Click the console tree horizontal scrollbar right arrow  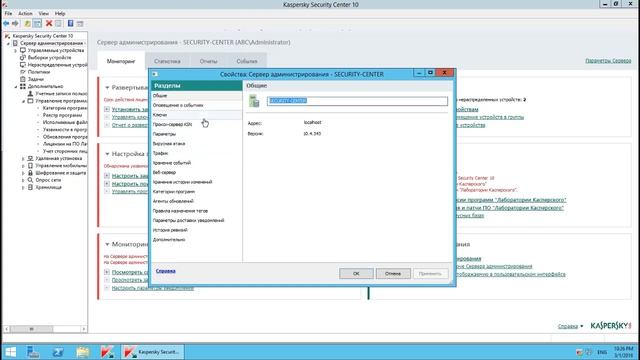pos(84,329)
